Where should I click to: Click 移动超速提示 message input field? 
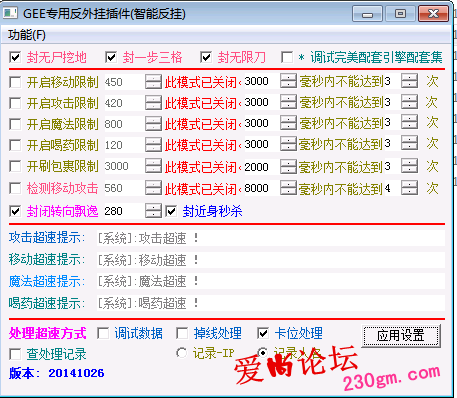[x=271, y=260]
